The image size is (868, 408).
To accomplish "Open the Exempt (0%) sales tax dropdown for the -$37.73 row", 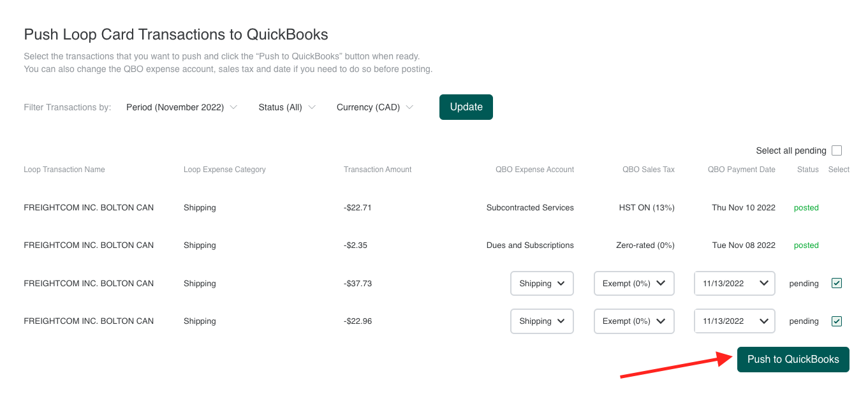I will [633, 283].
